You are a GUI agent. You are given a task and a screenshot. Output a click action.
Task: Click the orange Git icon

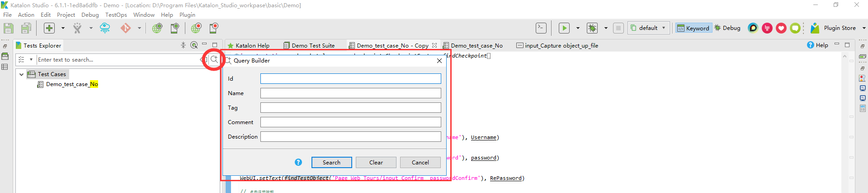click(126, 28)
